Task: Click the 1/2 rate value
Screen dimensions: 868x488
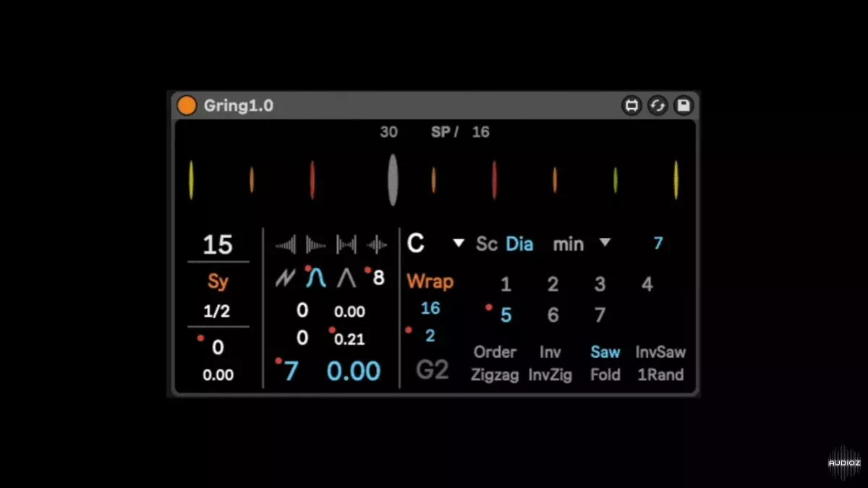Action: [218, 312]
